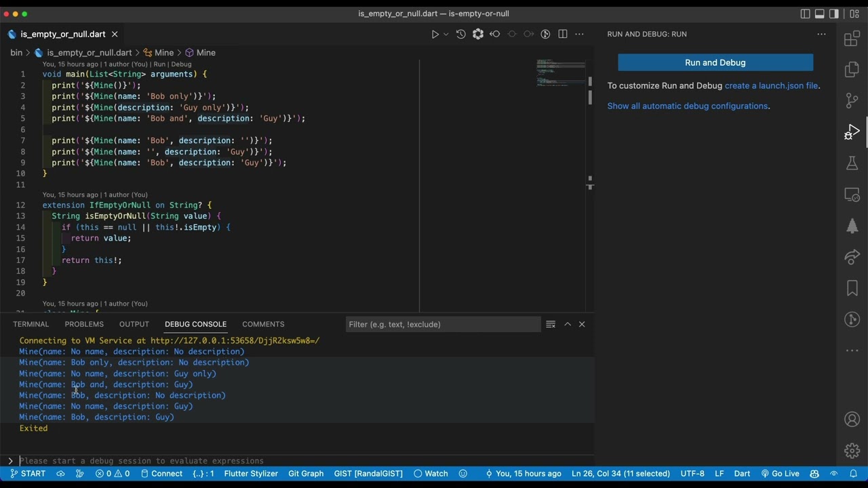Open Source Control view in activity bar

tap(852, 101)
